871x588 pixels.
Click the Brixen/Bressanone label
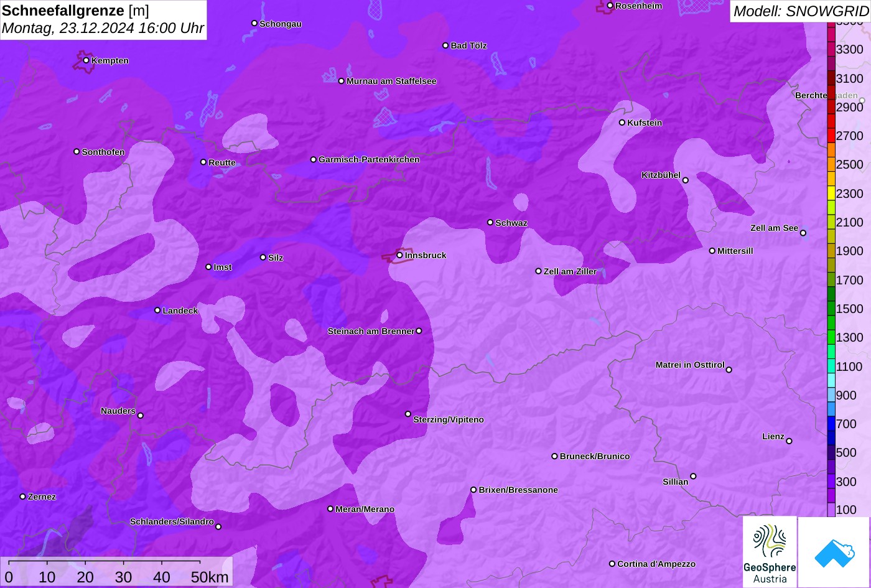tap(518, 490)
